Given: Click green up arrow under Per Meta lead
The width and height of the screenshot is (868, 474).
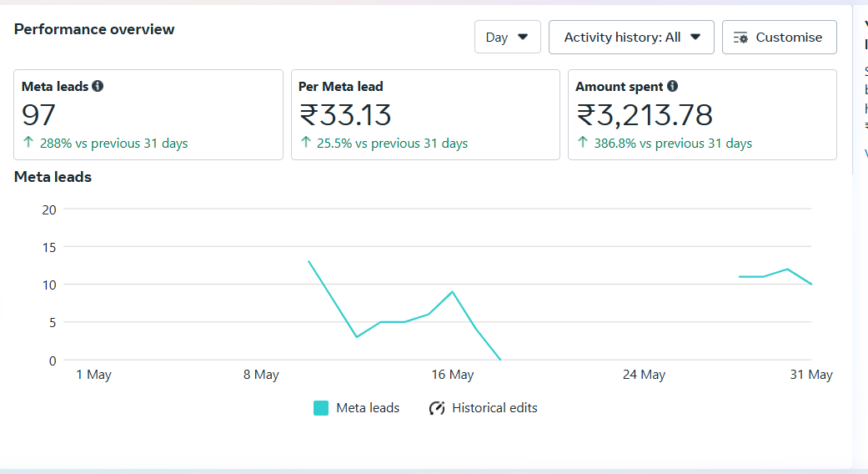Looking at the screenshot, I should [x=305, y=143].
